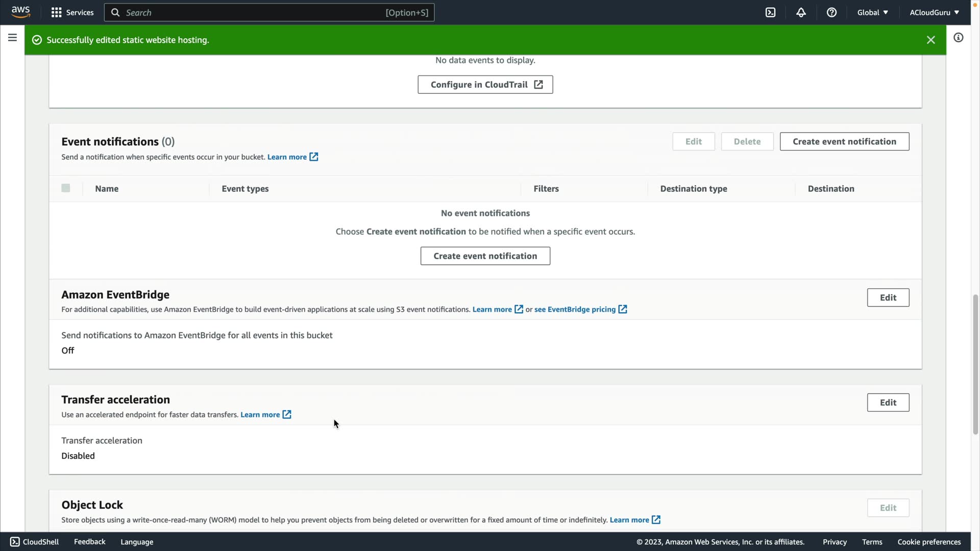Image resolution: width=980 pixels, height=551 pixels.
Task: Open the help question mark menu
Action: pyautogui.click(x=831, y=12)
